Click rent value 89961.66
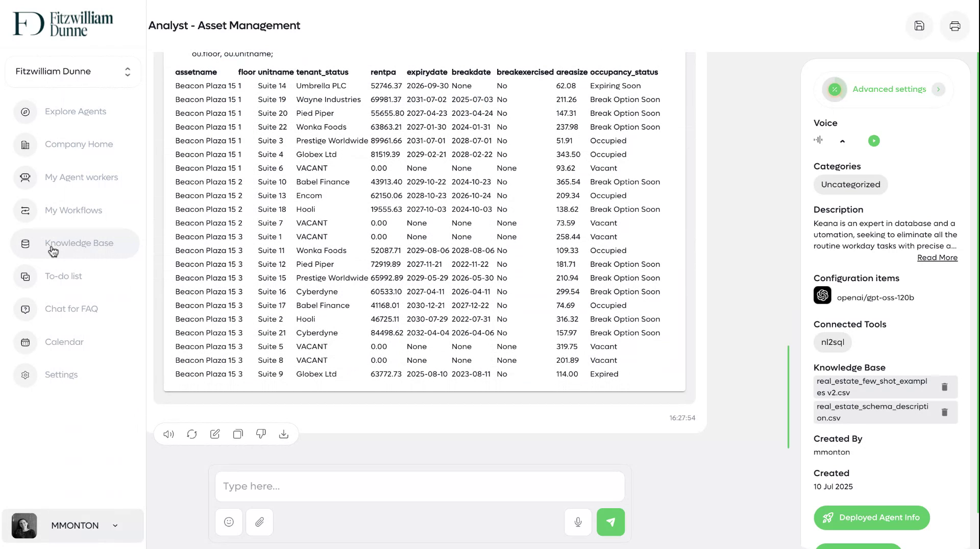Screen dimensions: 980x549 (x=386, y=141)
